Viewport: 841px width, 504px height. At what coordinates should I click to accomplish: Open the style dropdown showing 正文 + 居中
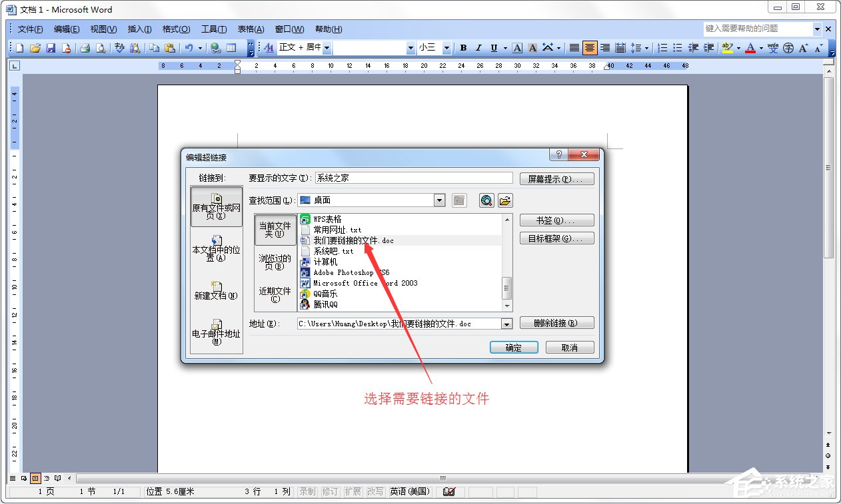(327, 48)
